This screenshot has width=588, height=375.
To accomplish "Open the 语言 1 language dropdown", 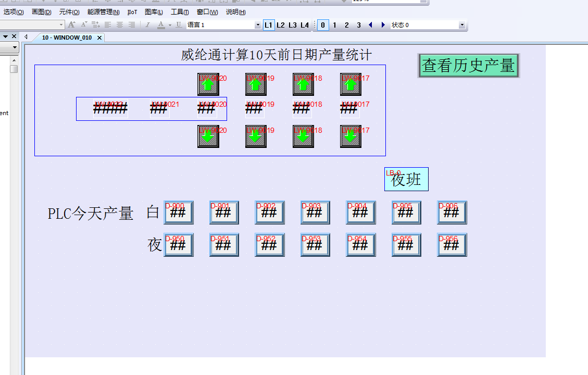I will pyautogui.click(x=258, y=25).
